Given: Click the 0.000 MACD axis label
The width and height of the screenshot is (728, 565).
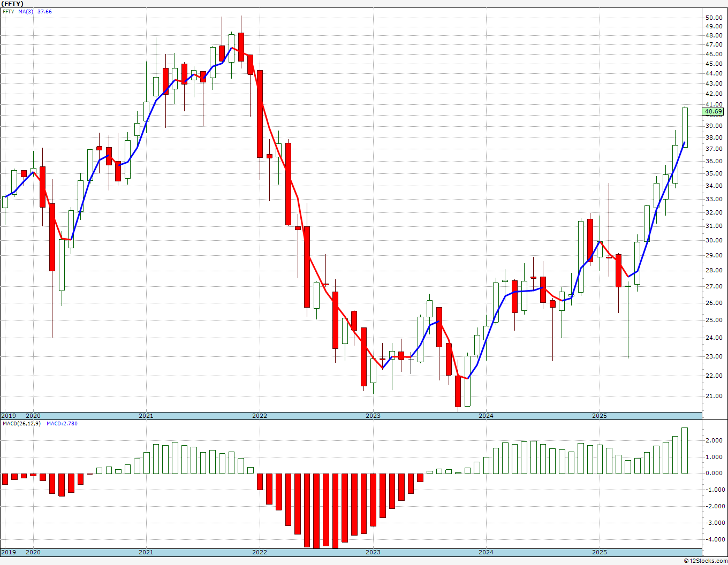Looking at the screenshot, I should (715, 473).
